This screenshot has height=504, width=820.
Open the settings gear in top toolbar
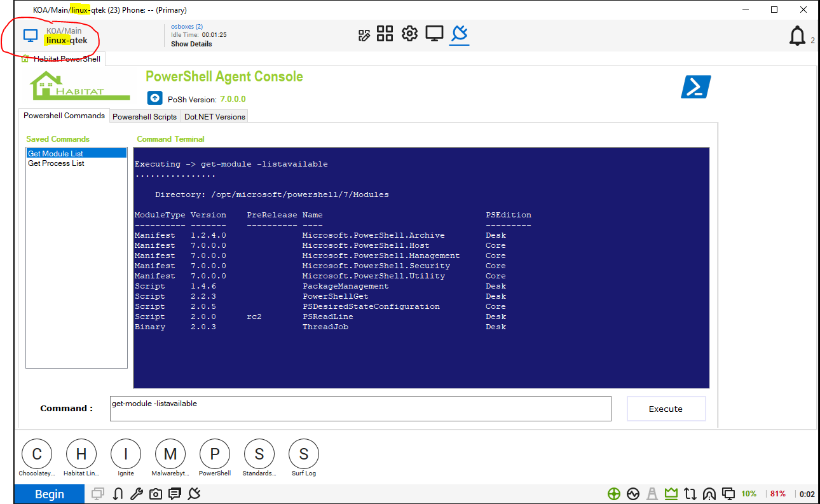409,34
